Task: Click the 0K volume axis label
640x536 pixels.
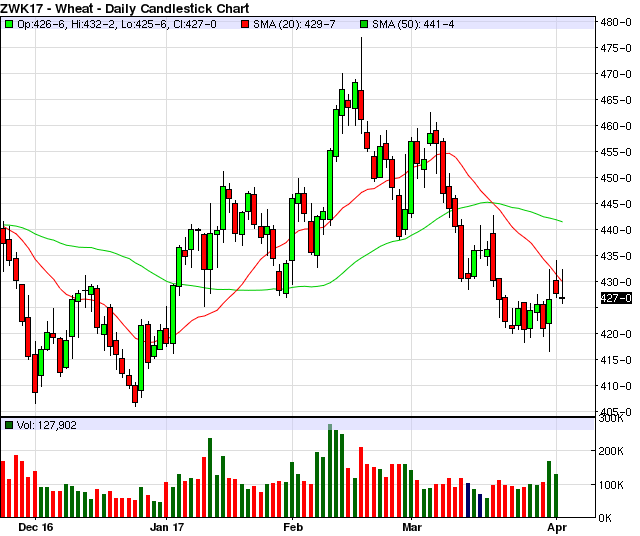Action: [605, 518]
